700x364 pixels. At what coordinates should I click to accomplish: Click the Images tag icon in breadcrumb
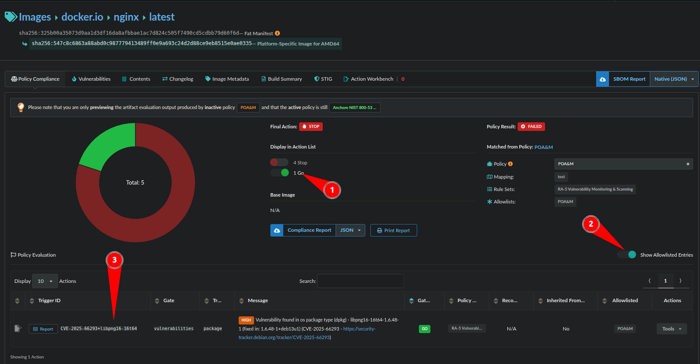coord(11,17)
